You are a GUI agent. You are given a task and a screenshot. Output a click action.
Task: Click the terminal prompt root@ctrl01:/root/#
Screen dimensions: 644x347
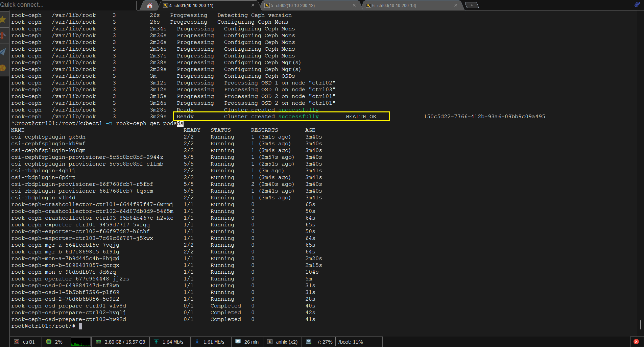43,326
